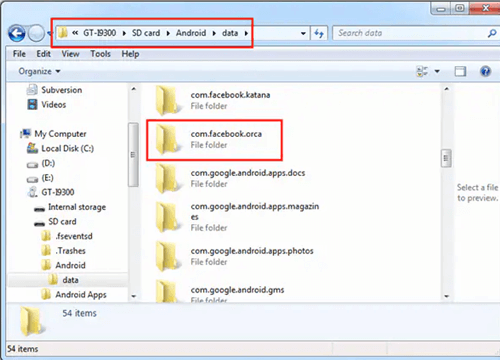Select SD card in the address path
500x360 pixels.
[x=146, y=33]
